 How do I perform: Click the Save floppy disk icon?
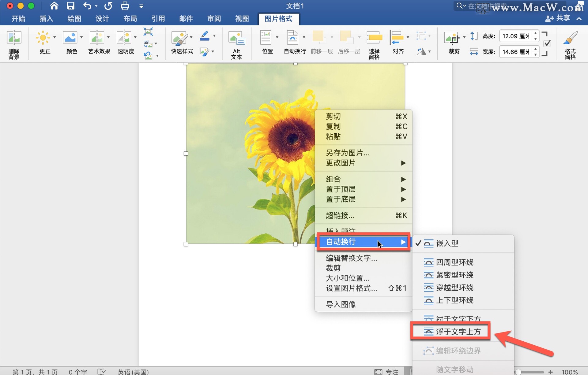[x=71, y=6]
